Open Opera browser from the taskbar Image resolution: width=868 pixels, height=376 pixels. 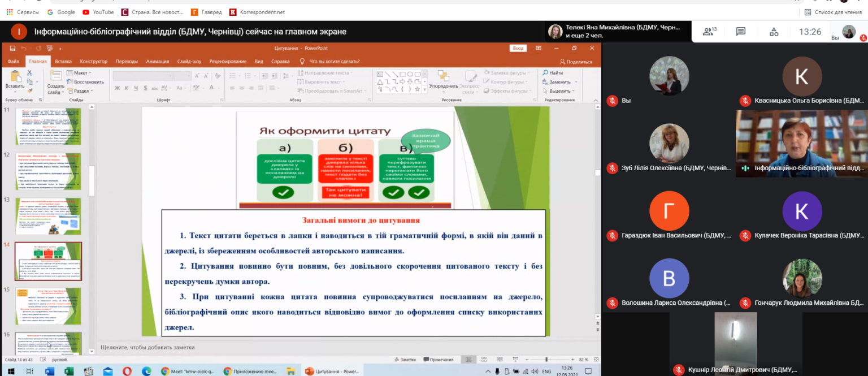point(127,371)
